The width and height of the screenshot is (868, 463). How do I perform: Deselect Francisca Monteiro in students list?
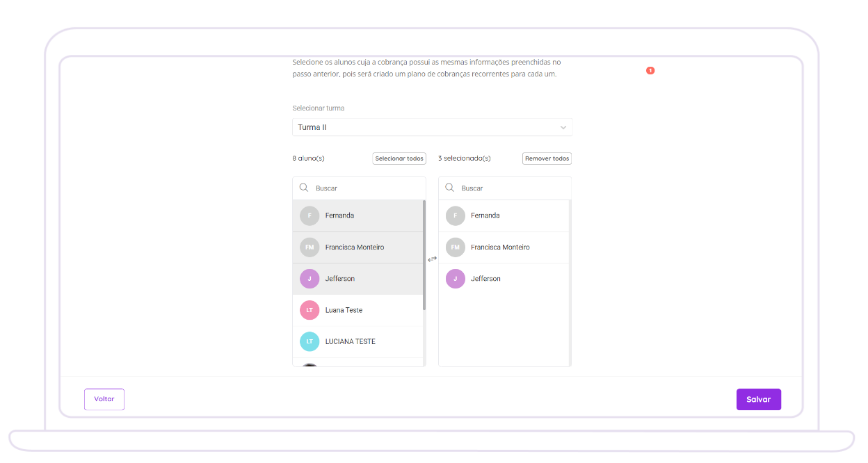point(357,247)
